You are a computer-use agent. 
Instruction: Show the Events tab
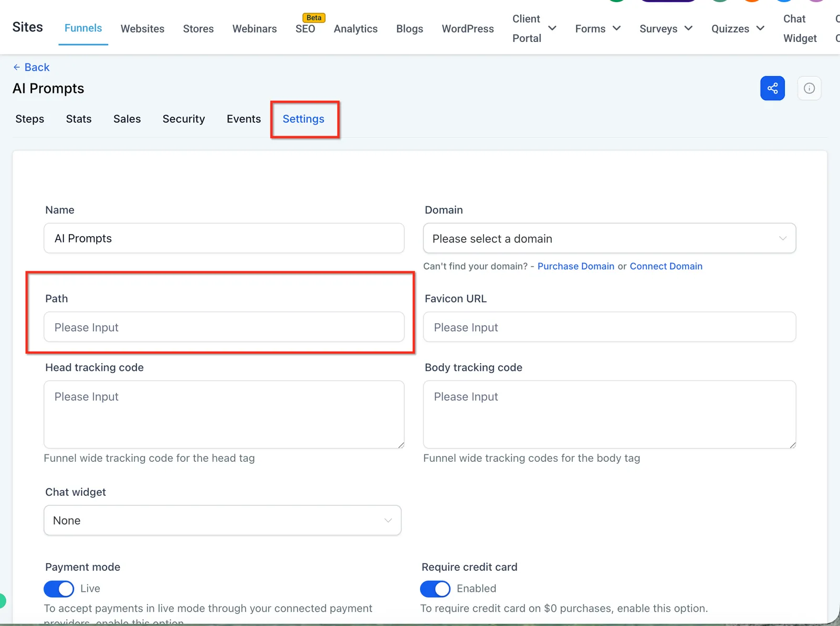coord(244,119)
